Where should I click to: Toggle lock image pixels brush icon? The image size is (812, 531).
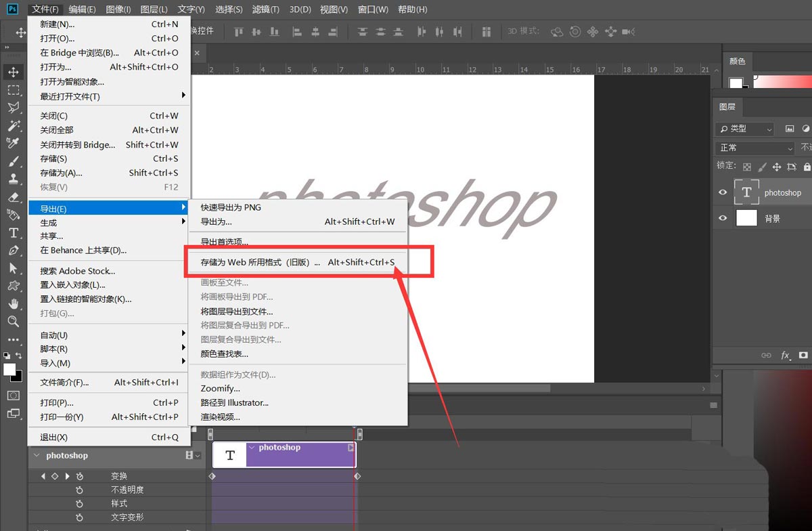tap(762, 167)
